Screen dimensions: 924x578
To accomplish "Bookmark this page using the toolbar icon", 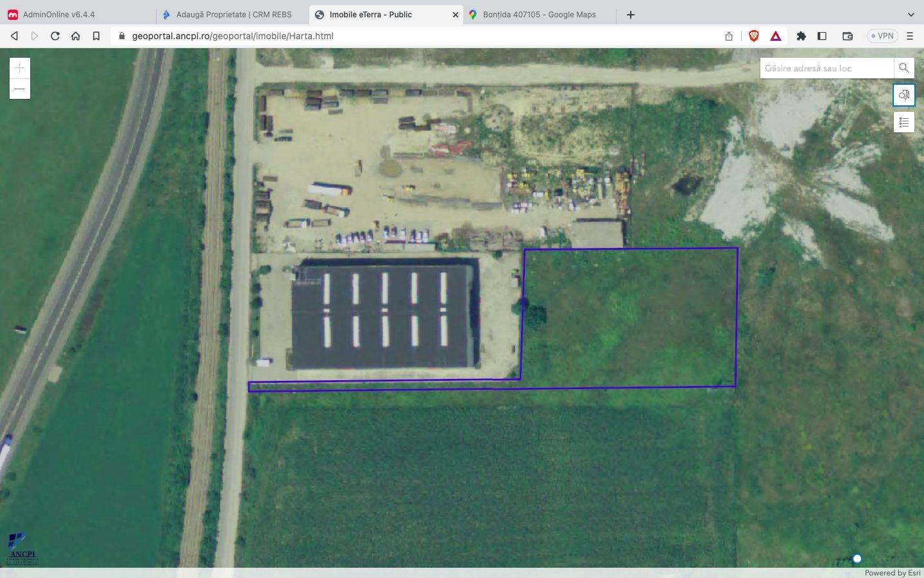I will 96,36.
